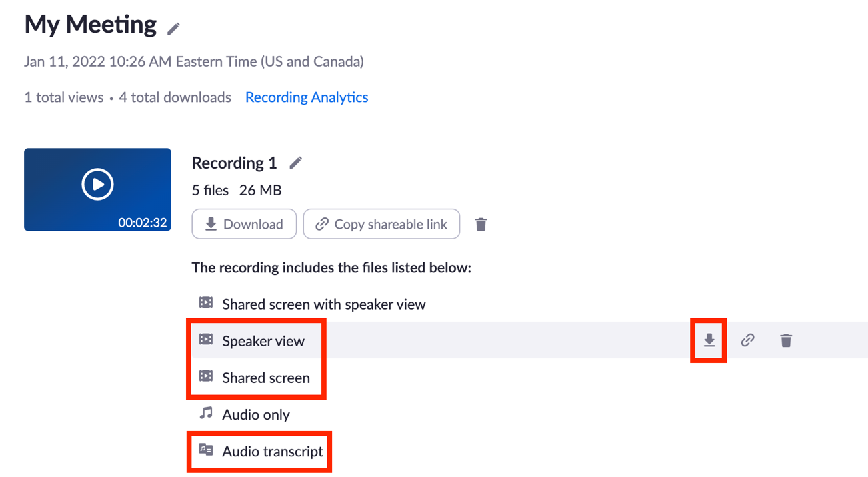The height and width of the screenshot is (477, 868).
Task: Delete Speaker view file trash icon
Action: coord(786,340)
